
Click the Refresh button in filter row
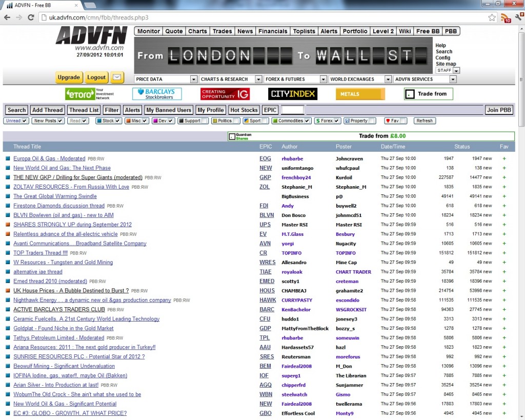pyautogui.click(x=425, y=121)
